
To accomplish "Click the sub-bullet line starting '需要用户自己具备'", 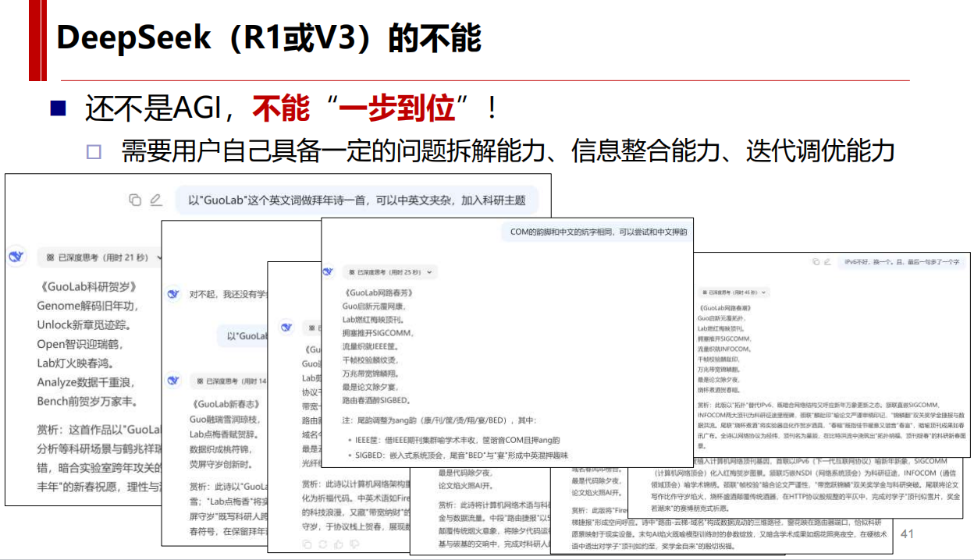I will pos(507,151).
